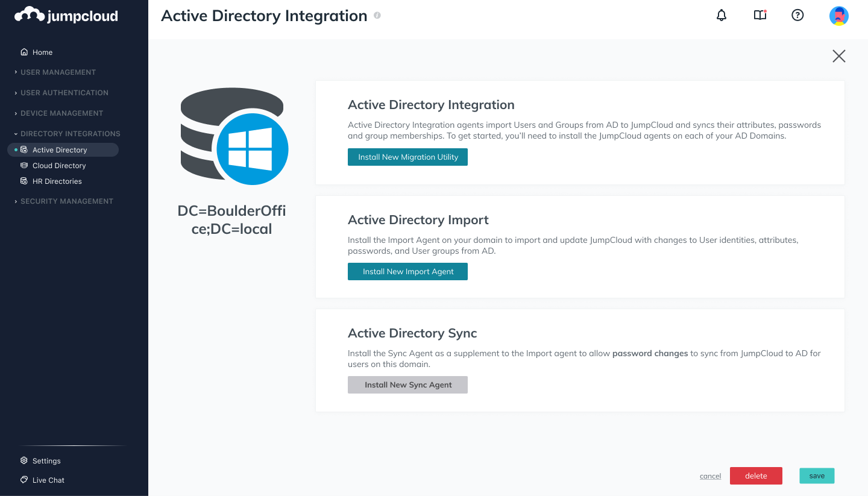Screen dimensions: 868x496
Task: Open the HR Directories page
Action: 58,181
